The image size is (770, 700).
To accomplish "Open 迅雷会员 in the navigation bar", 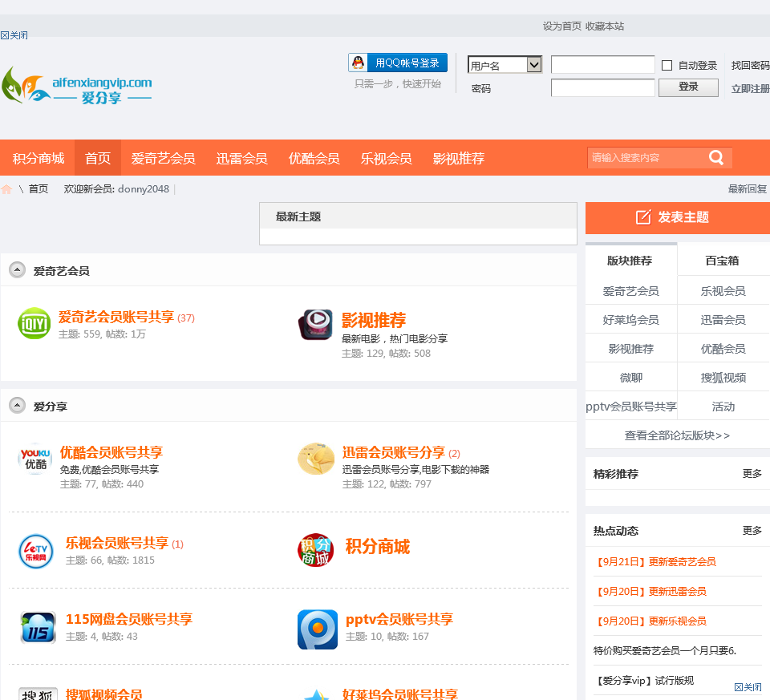I will pyautogui.click(x=241, y=158).
